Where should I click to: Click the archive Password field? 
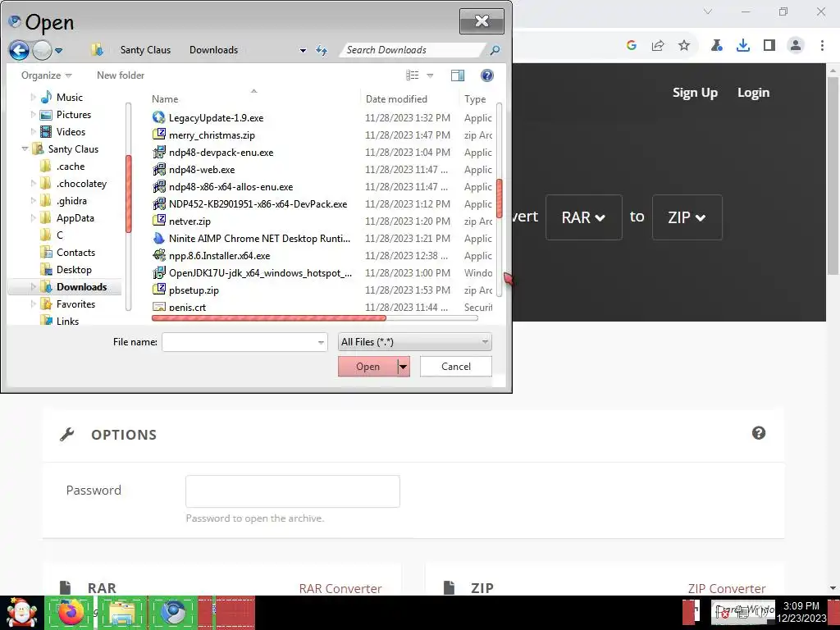pos(293,491)
